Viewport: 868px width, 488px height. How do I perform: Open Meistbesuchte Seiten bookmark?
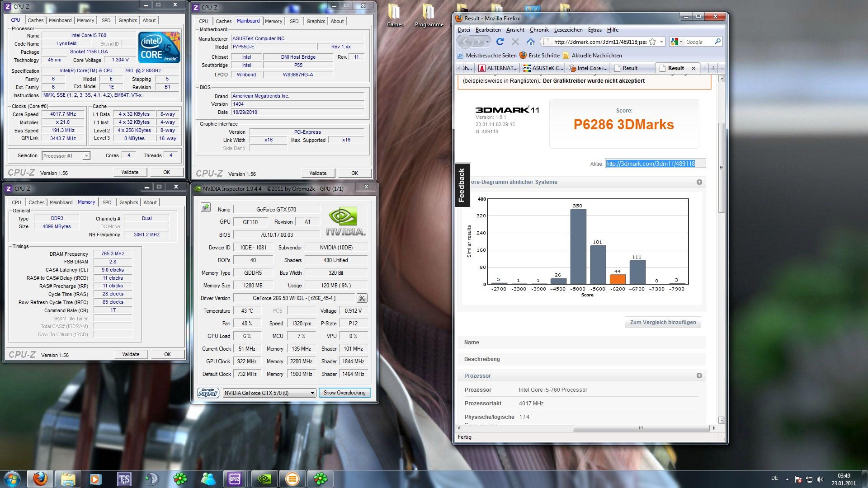point(487,56)
